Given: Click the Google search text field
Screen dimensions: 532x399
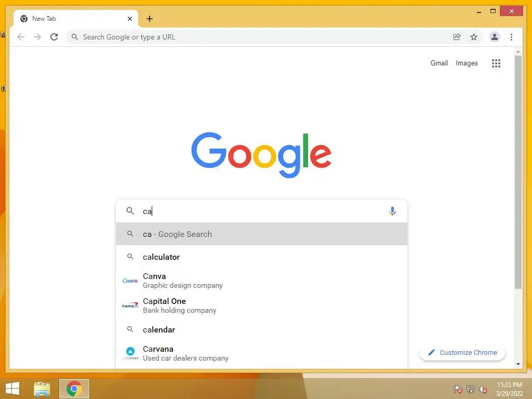Looking at the screenshot, I should 261,211.
